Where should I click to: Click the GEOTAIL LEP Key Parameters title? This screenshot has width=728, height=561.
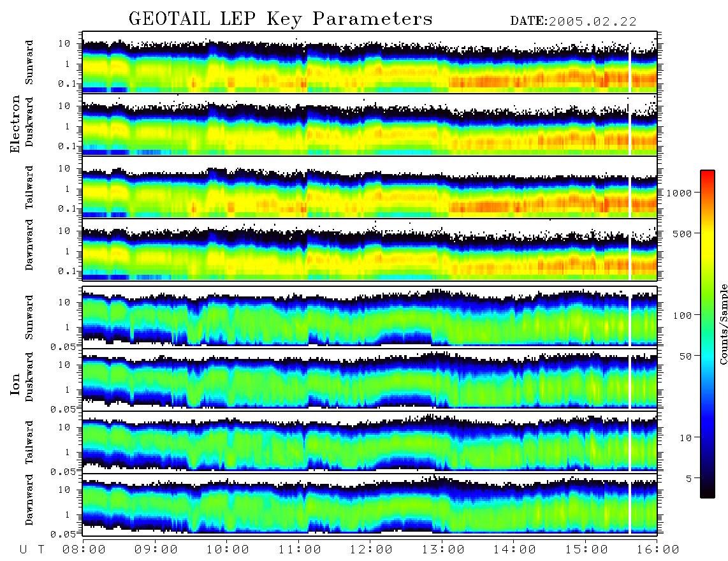pyautogui.click(x=280, y=19)
